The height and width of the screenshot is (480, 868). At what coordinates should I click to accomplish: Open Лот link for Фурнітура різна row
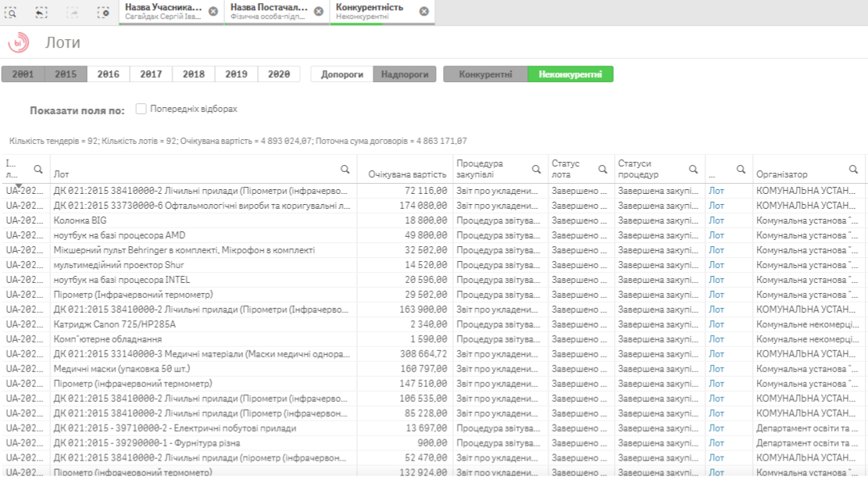[x=716, y=443]
